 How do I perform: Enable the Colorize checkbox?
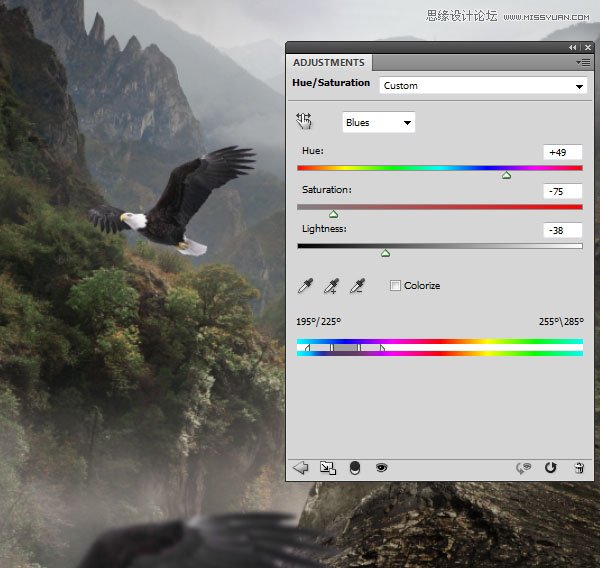pyautogui.click(x=395, y=286)
